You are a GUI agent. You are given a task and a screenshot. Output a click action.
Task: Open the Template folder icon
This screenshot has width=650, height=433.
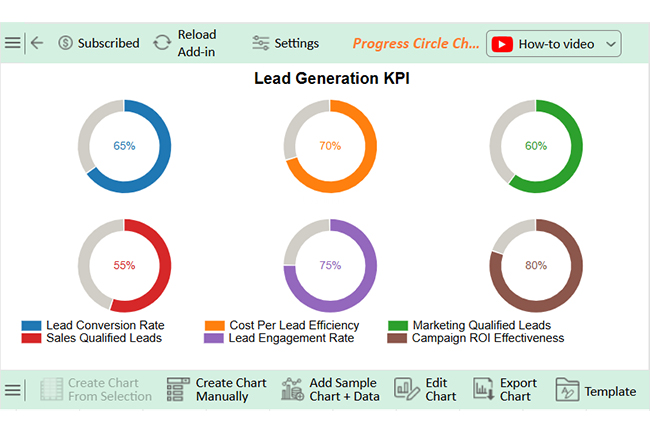[567, 390]
